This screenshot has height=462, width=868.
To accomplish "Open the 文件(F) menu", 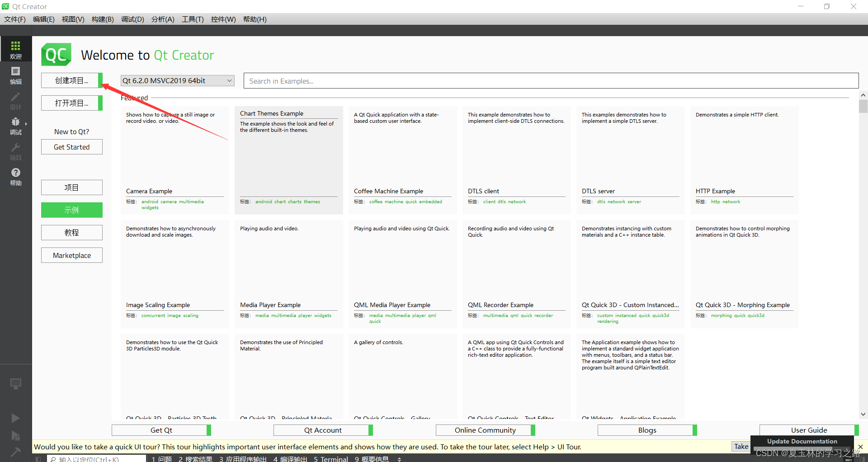I will tap(15, 19).
